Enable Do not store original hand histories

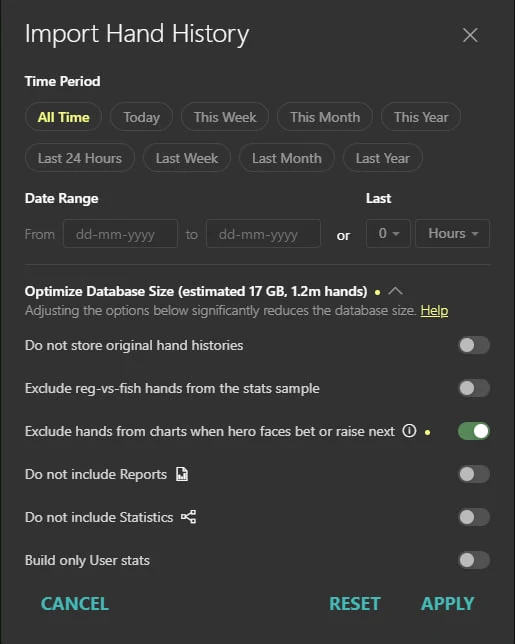tap(474, 345)
